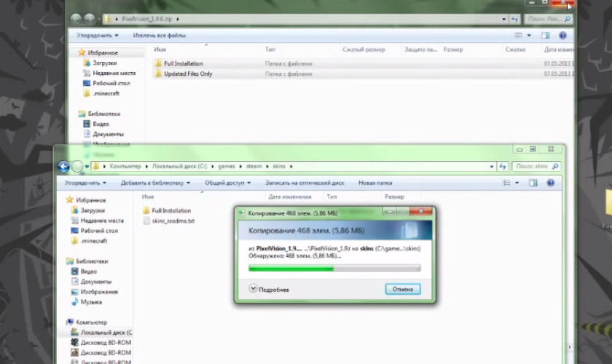
Task: Click Компьютер segment in address breadcrumb
Action: tap(125, 167)
